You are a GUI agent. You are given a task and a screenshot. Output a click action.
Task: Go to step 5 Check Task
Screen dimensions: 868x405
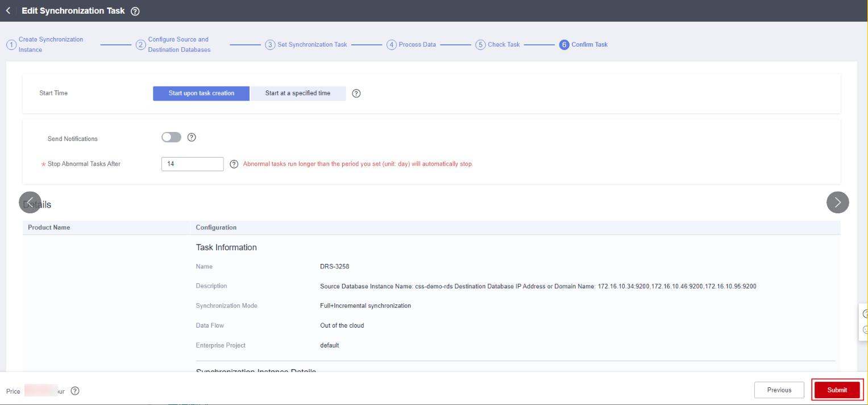tap(498, 44)
